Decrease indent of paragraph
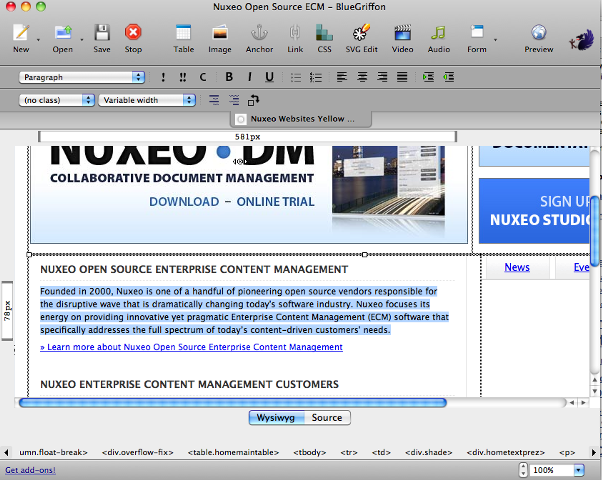The height and width of the screenshot is (480, 602). pos(448,77)
